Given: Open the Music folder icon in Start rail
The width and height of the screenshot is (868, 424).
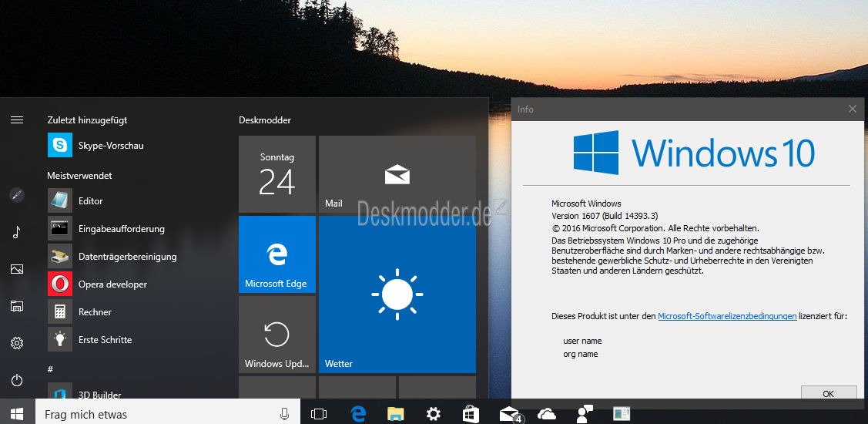Looking at the screenshot, I should tap(17, 232).
